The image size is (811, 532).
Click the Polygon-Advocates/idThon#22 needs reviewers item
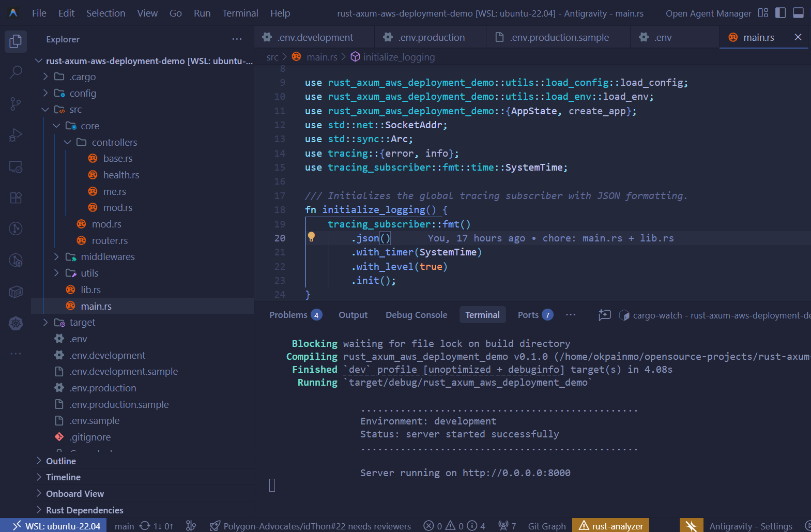(311, 526)
